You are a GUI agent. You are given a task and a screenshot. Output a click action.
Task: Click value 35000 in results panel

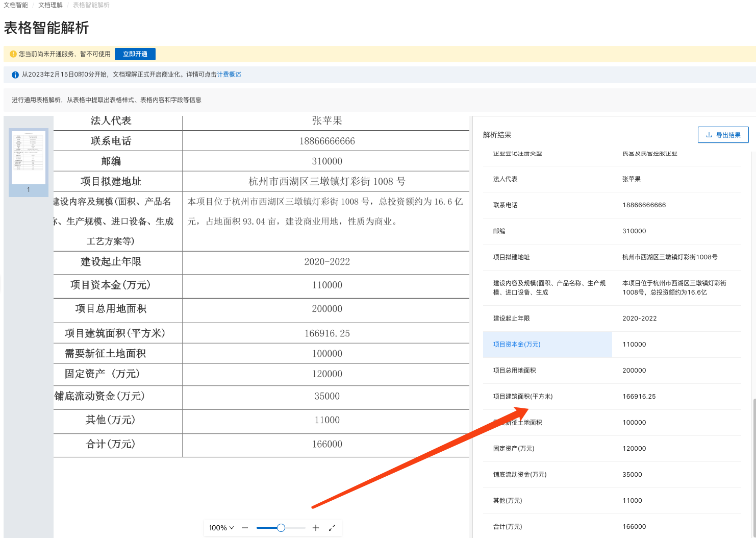pos(632,475)
